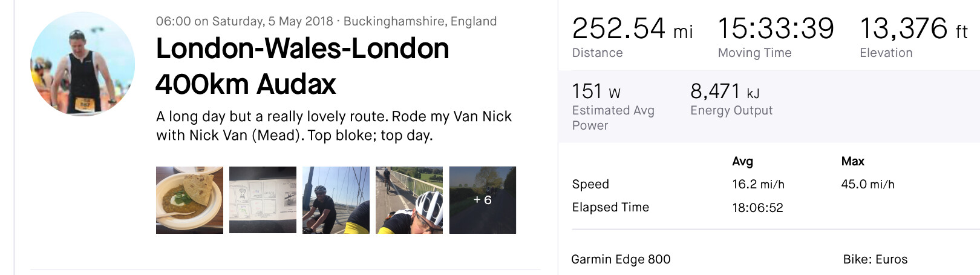Click the London-Wales-London 400km Audax title
The image size is (980, 275).
(x=302, y=66)
